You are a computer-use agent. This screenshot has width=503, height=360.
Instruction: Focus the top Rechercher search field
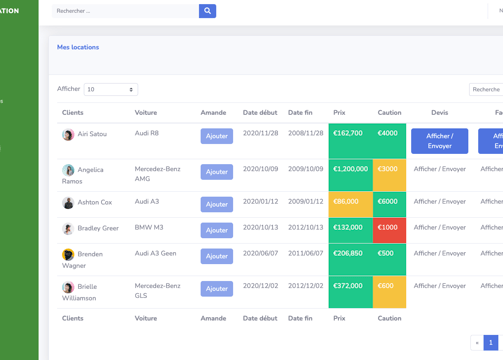tap(125, 11)
